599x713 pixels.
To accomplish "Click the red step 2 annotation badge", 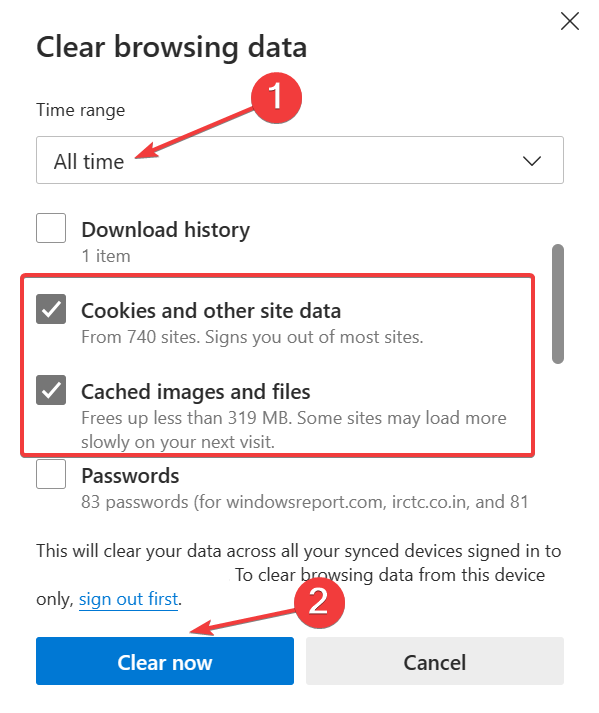I will coord(319,603).
